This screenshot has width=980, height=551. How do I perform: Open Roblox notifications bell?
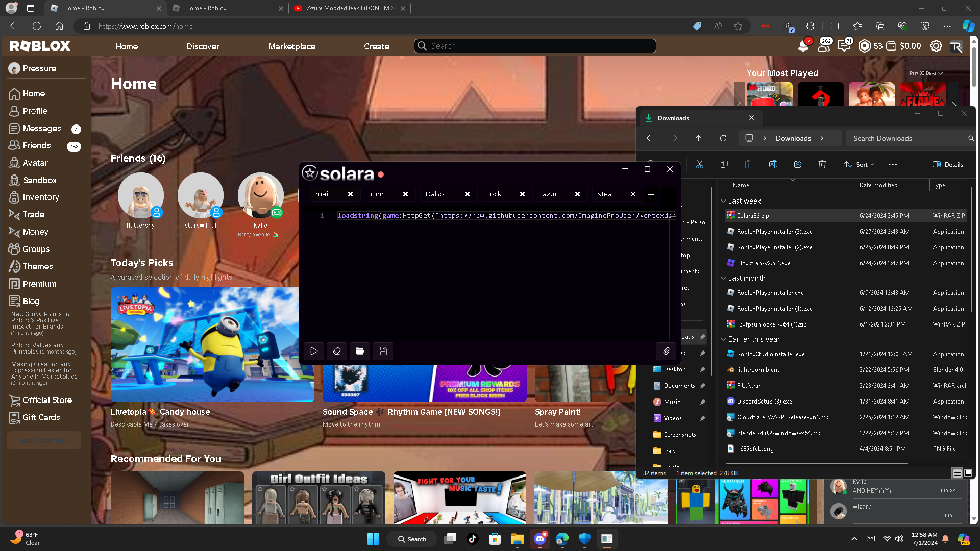click(x=803, y=46)
